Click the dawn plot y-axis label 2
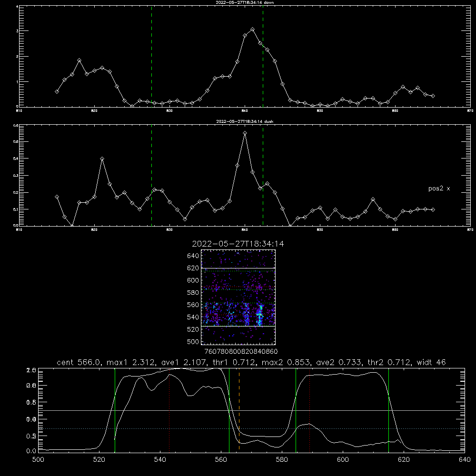Viewport: 476px width, 476px height. coord(17,57)
